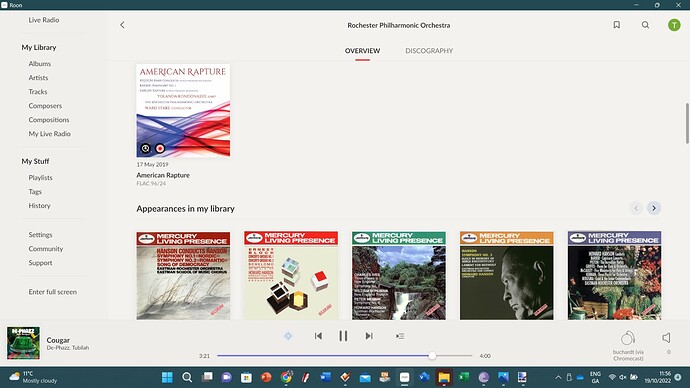Open the Community link
Viewport: 690px width, 388px height.
46,249
